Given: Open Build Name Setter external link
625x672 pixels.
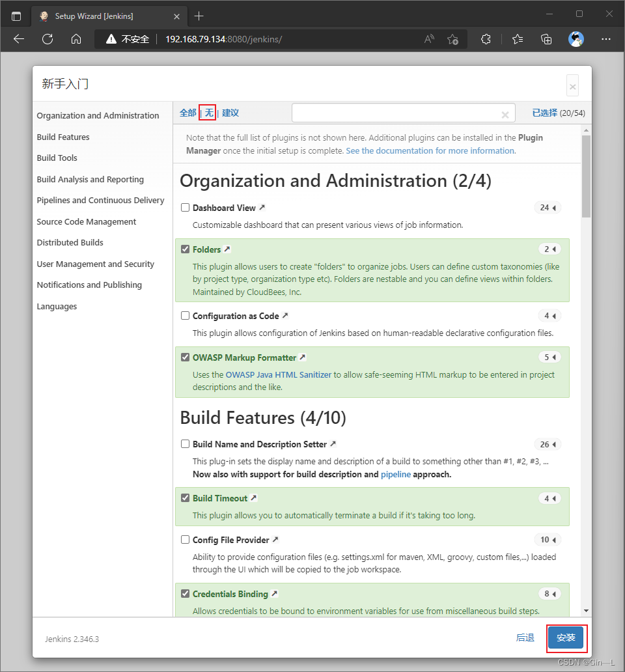Looking at the screenshot, I should 333,444.
